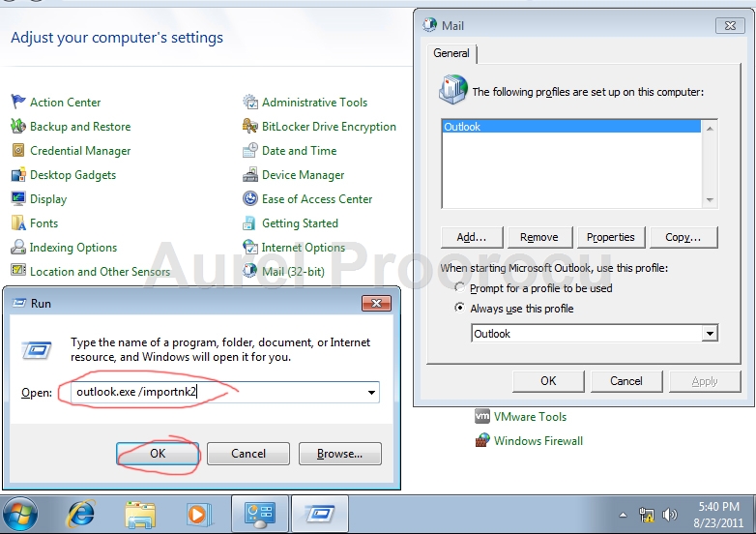Click Copy... profile button
This screenshot has height=534, width=756.
[683, 237]
